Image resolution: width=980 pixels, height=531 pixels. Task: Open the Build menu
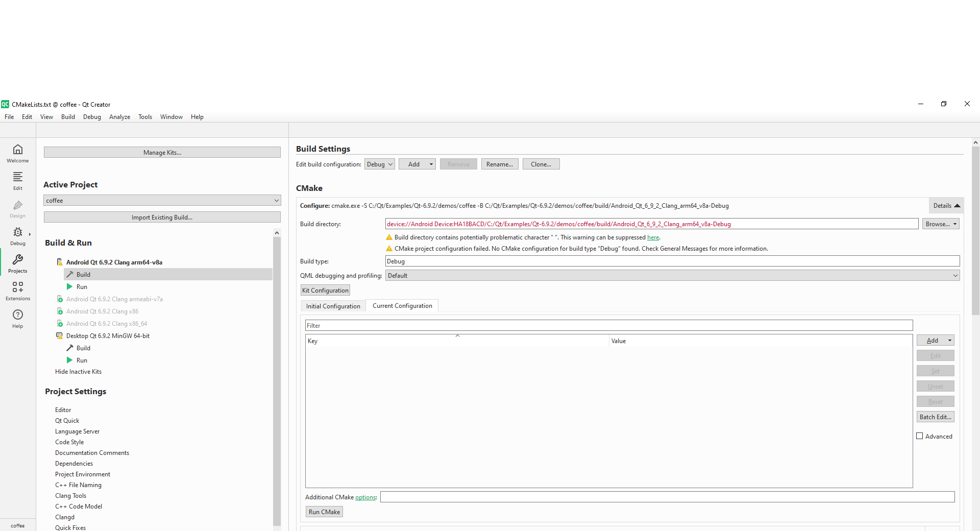[x=68, y=117]
